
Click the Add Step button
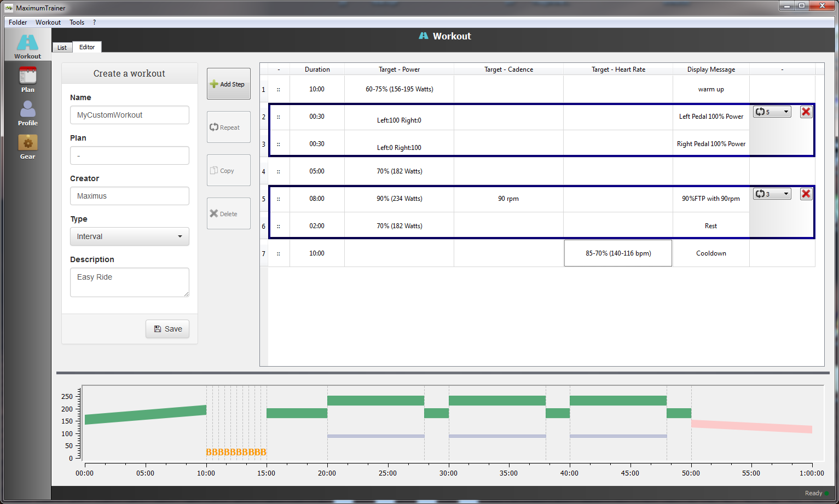pyautogui.click(x=228, y=84)
